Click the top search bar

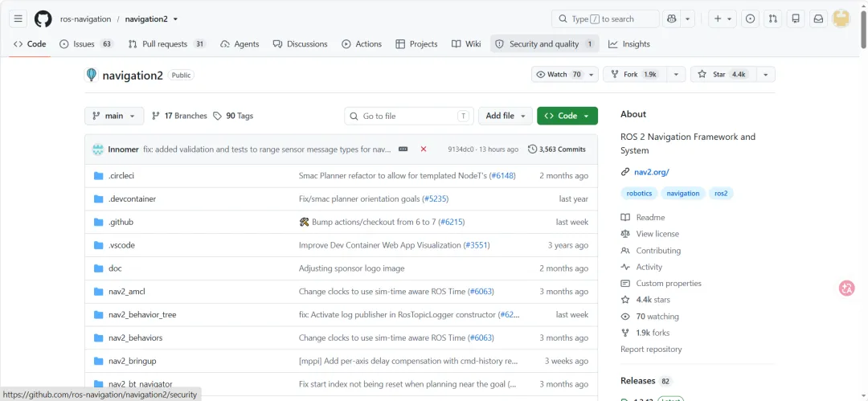pyautogui.click(x=605, y=18)
